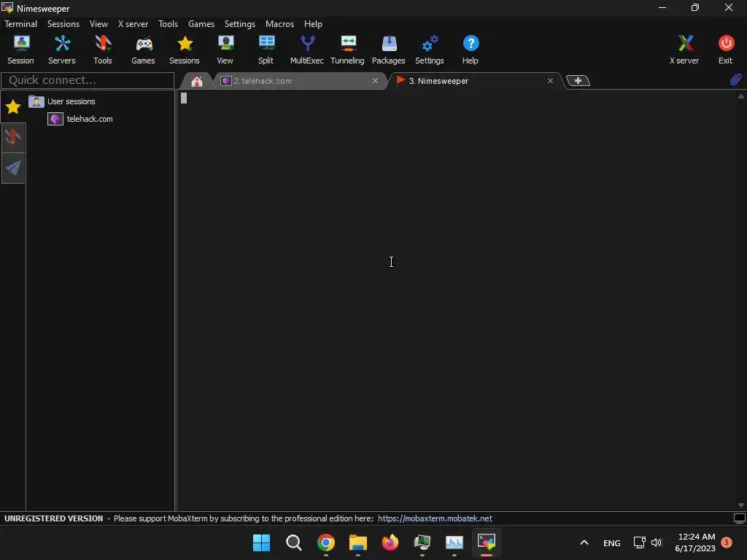This screenshot has width=747, height=560.
Task: Click the volume speaker tray icon
Action: [657, 542]
